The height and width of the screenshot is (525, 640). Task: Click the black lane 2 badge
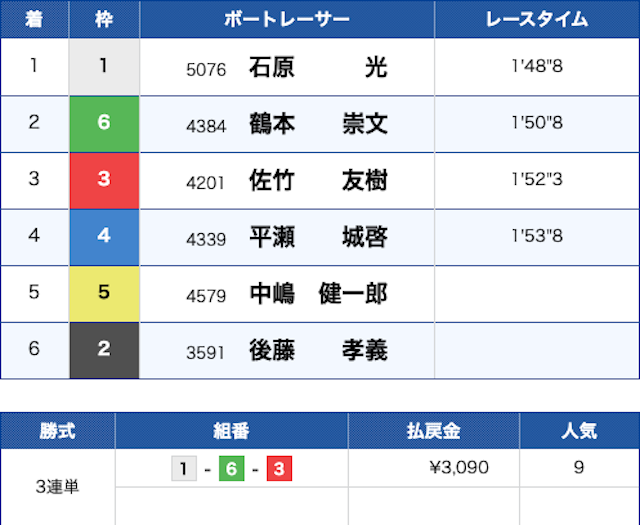click(x=104, y=350)
